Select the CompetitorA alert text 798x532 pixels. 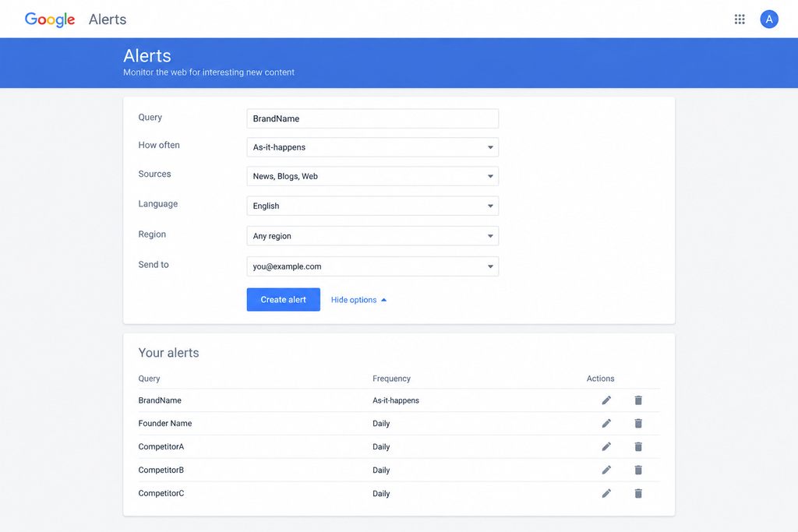click(161, 446)
